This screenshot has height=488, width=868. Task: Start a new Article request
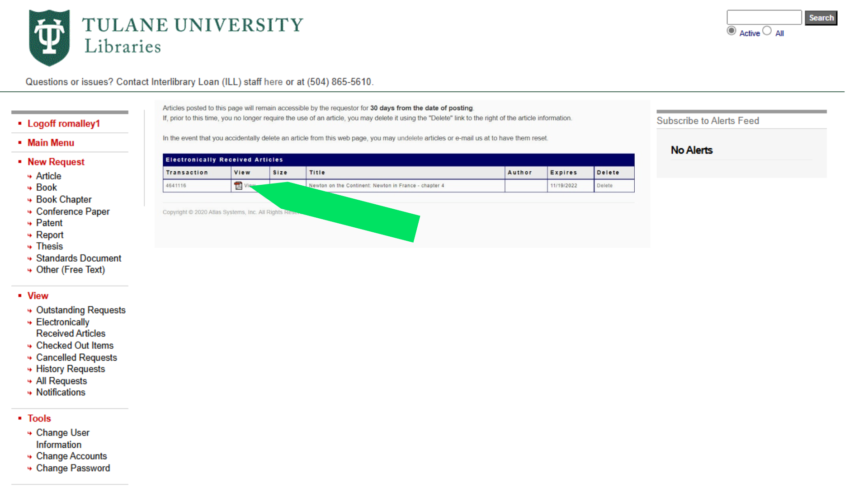click(48, 176)
